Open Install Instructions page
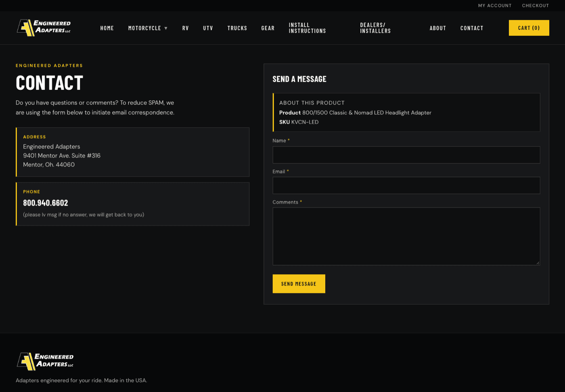The image size is (565, 392). [308, 28]
